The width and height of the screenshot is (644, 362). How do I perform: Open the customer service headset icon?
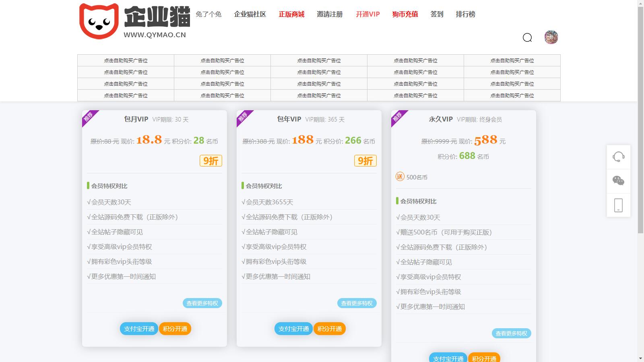point(618,157)
